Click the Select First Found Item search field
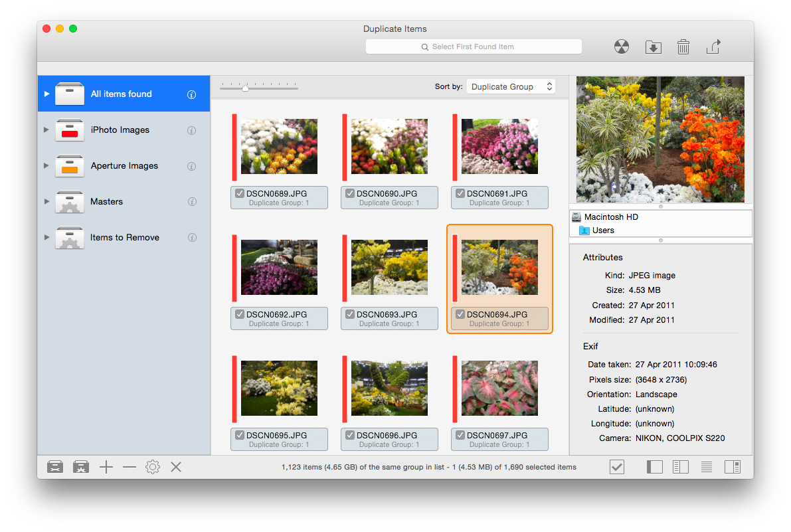Image resolution: width=791 pixels, height=532 pixels. pos(473,46)
